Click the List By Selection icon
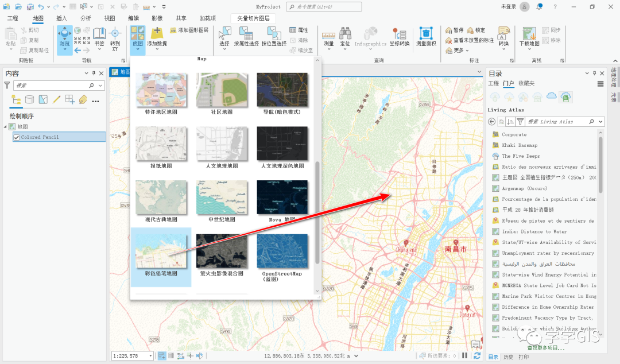Screen dimensions: 620x364 tap(43, 99)
